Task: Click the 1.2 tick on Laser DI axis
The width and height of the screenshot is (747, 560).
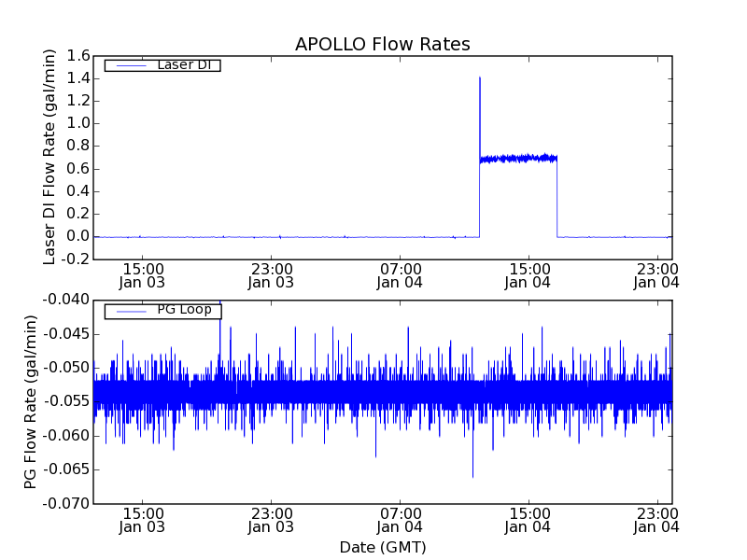Action: pos(78,101)
